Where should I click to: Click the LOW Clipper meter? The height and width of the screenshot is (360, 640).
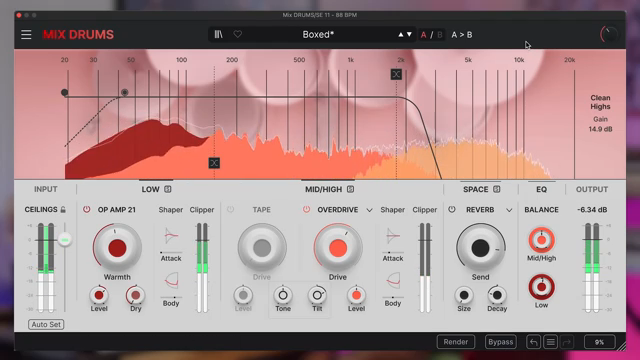pos(202,268)
